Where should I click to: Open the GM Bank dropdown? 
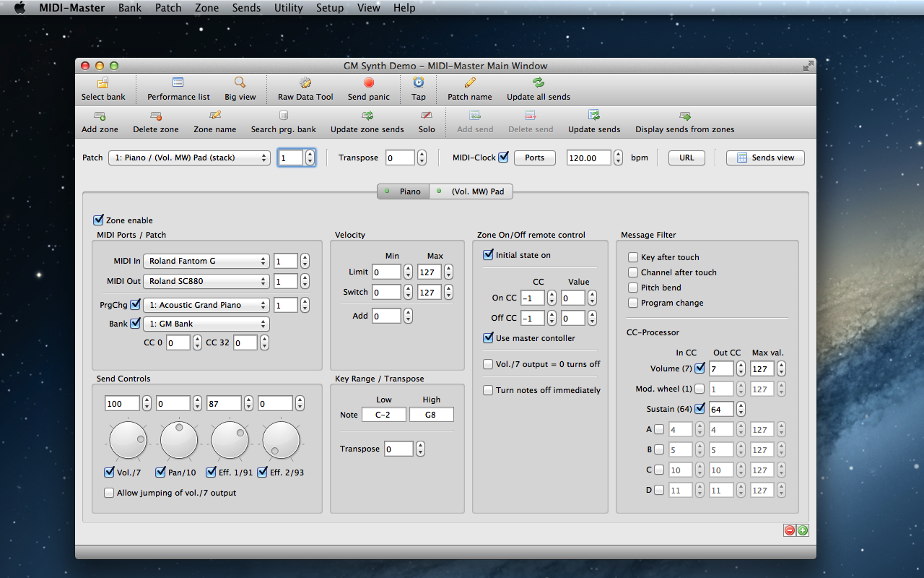[206, 324]
